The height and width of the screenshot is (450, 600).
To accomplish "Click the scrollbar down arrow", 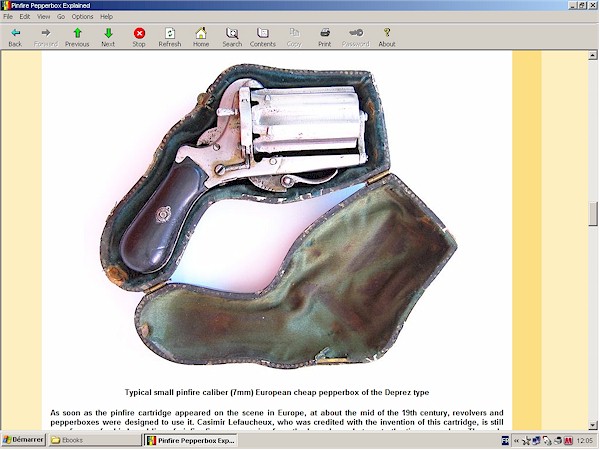I will (x=593, y=425).
